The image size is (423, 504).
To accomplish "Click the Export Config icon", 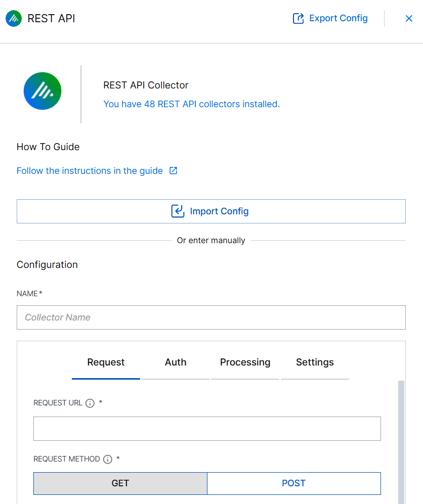I will [x=298, y=19].
